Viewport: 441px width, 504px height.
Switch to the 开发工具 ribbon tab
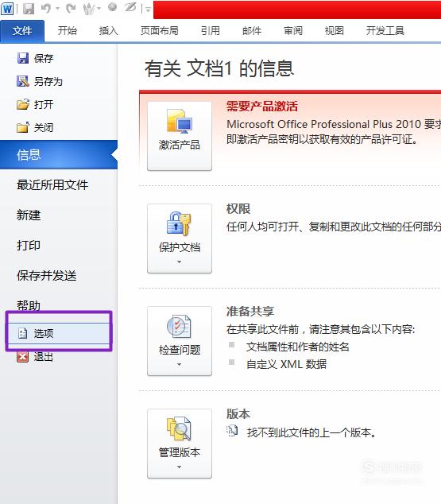[x=385, y=31]
